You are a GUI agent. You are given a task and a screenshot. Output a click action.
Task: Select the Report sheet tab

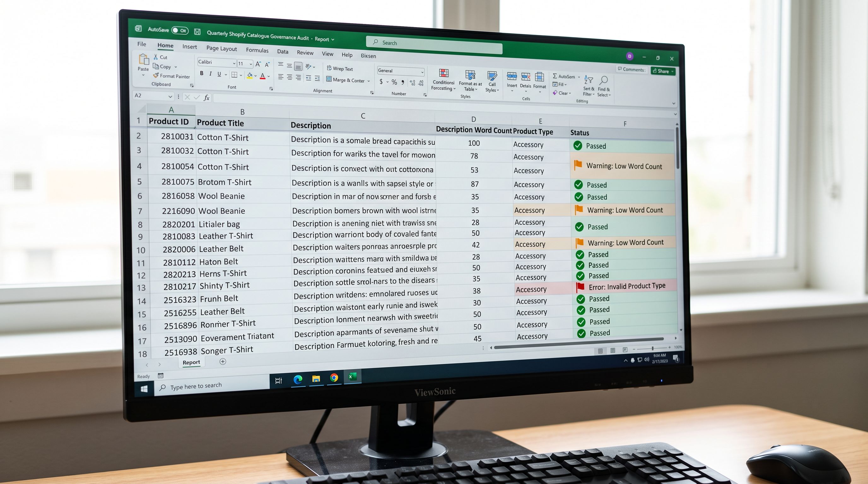pos(191,362)
